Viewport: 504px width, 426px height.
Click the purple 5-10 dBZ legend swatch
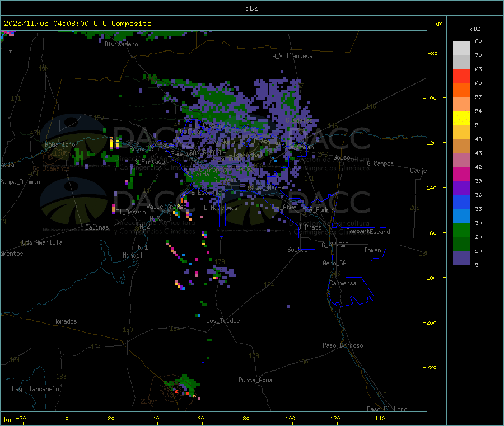[461, 258]
